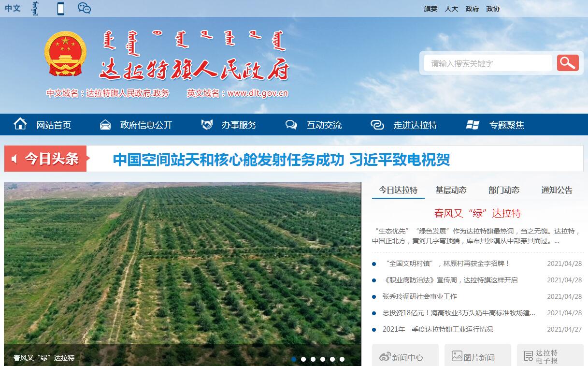Click the windows icon beside 专题聚焦
Screen dimensions: 588x366
pos(473,125)
